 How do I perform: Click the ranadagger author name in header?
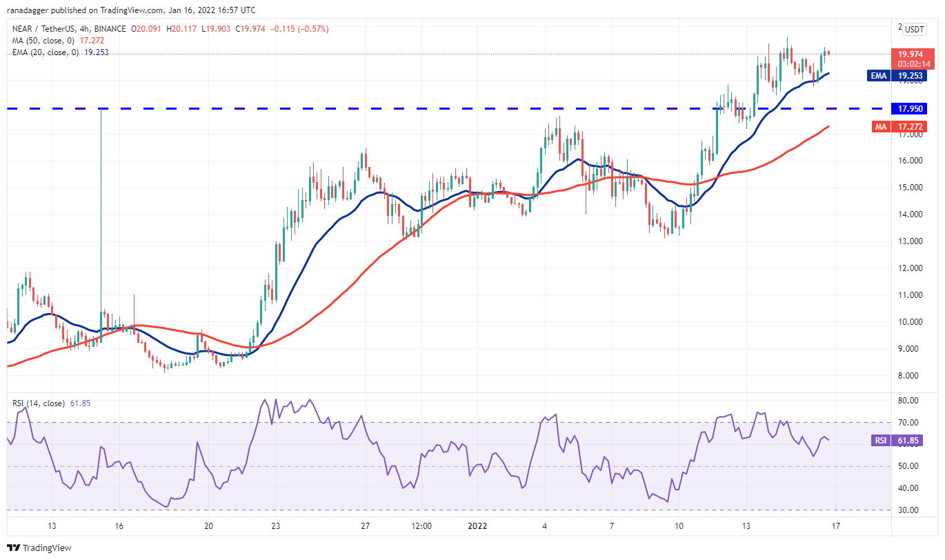pyautogui.click(x=27, y=10)
